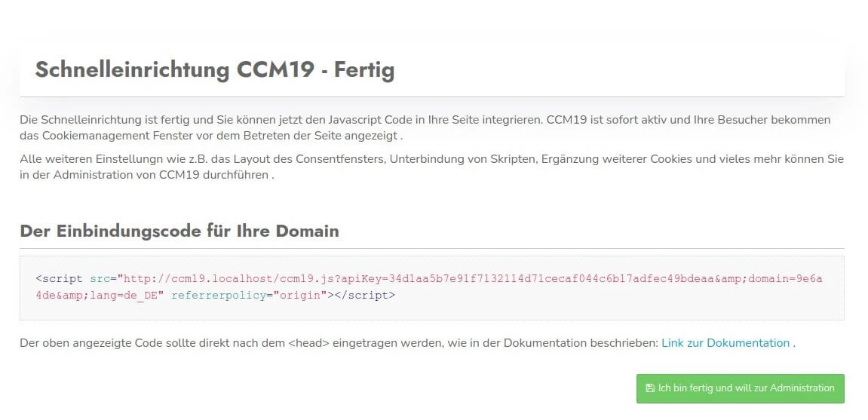This screenshot has height=420, width=868.
Task: Click the 'src' attribute name in the code
Action: (x=99, y=278)
